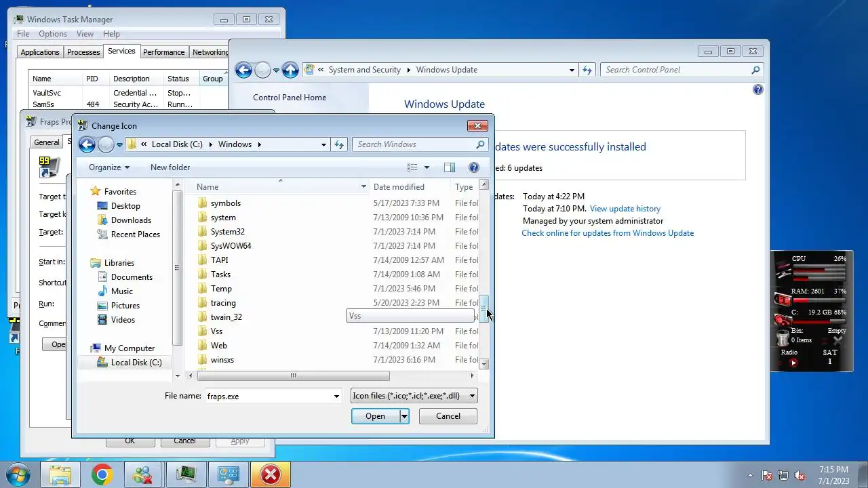Select the symbols folder icon
The height and width of the screenshot is (488, 868).
tap(202, 203)
